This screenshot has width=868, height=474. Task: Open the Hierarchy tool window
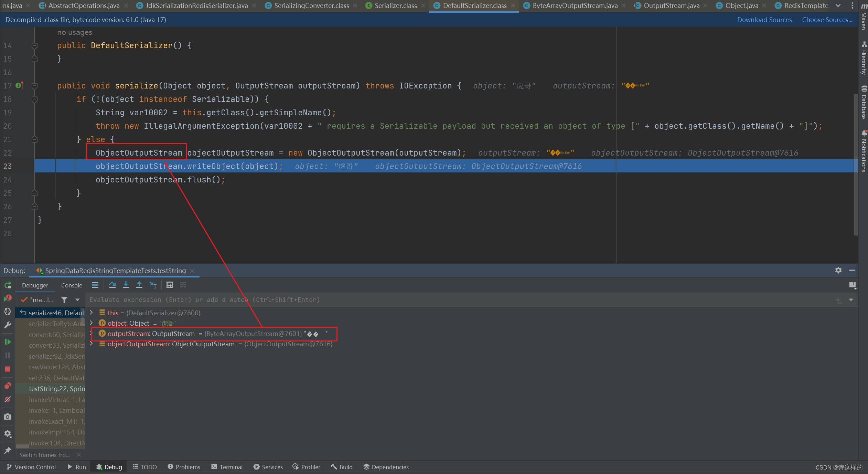click(864, 58)
